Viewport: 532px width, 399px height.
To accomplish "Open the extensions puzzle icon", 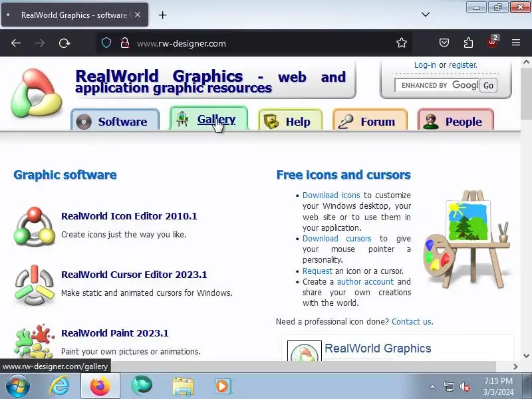I will pyautogui.click(x=468, y=43).
